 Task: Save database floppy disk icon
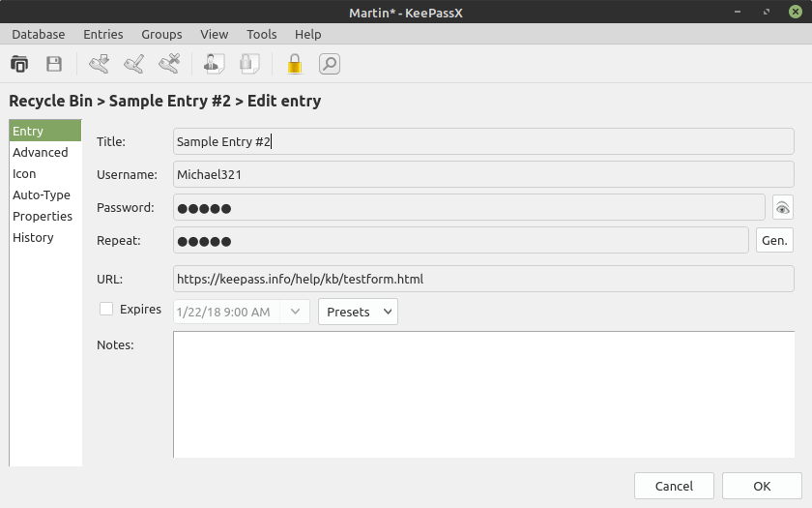[54, 64]
